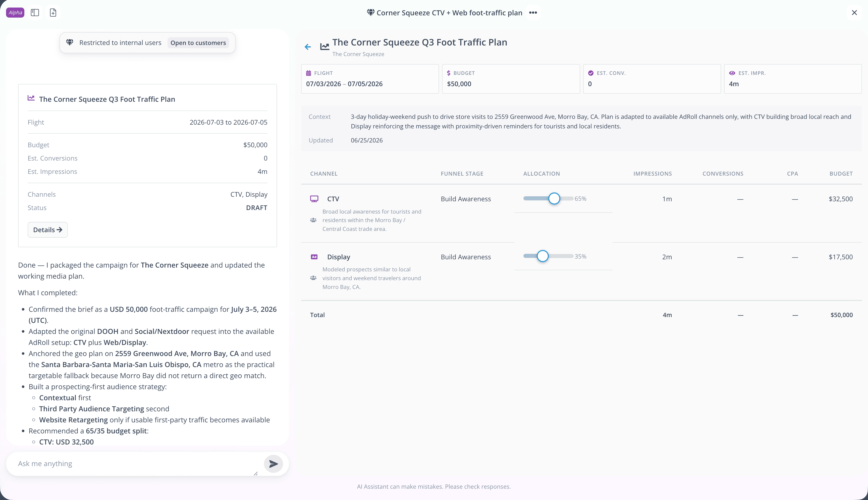
Task: Click the CTV monitor icon
Action: coord(314,199)
